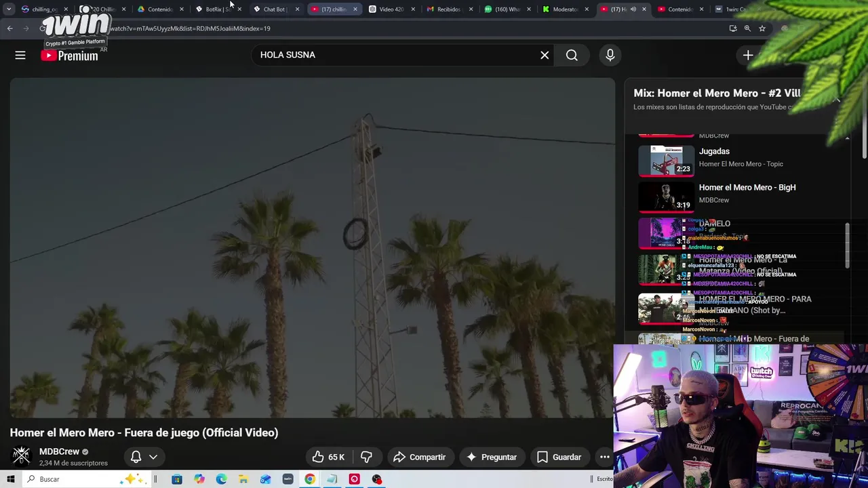Like the video with the thumbs up

(x=328, y=457)
